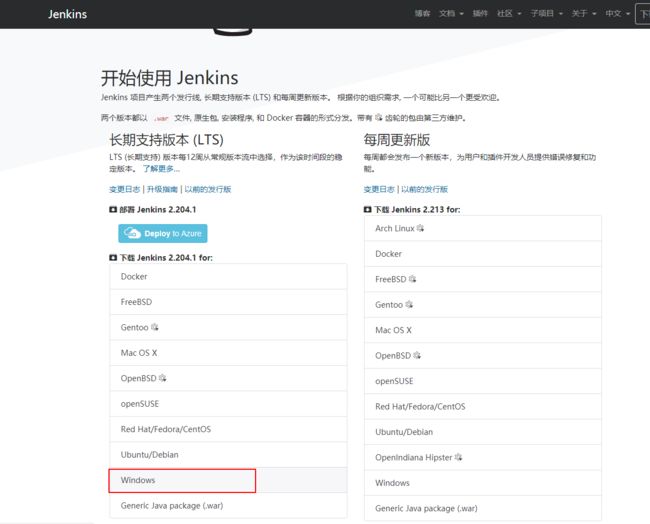
Task: Open the 社区 dropdown in the navbar
Action: coord(509,14)
